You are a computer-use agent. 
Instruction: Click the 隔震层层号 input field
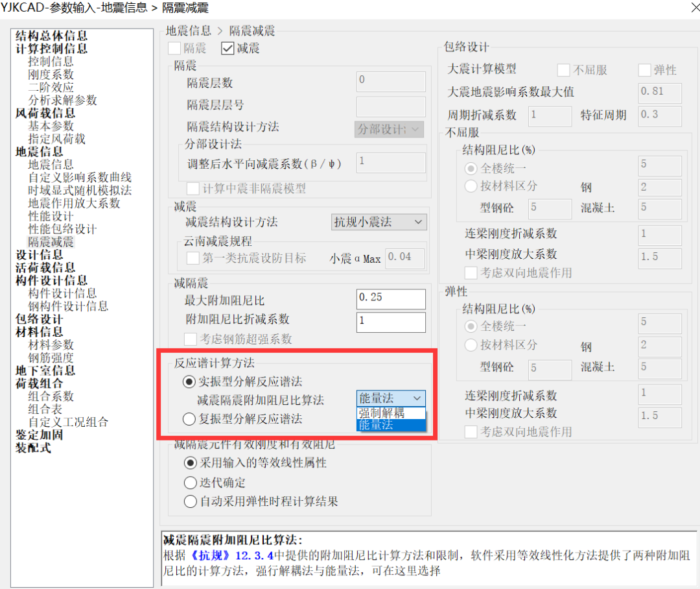click(391, 107)
